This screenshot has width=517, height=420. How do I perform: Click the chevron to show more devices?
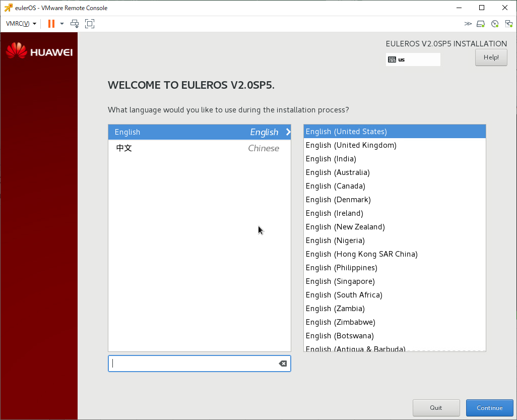[x=468, y=23]
